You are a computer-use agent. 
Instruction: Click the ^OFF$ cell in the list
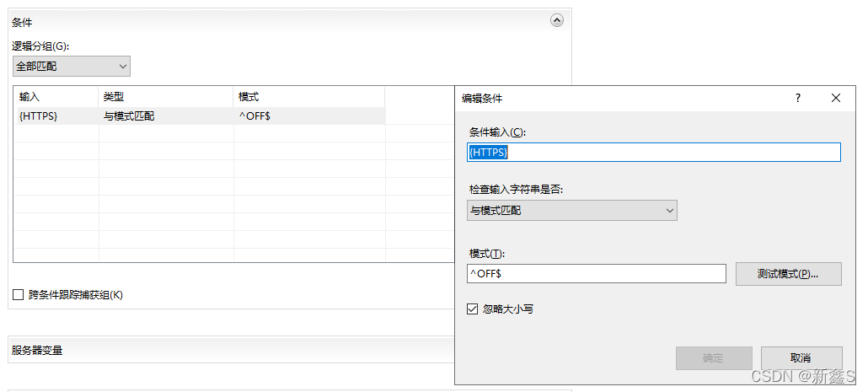click(x=255, y=115)
